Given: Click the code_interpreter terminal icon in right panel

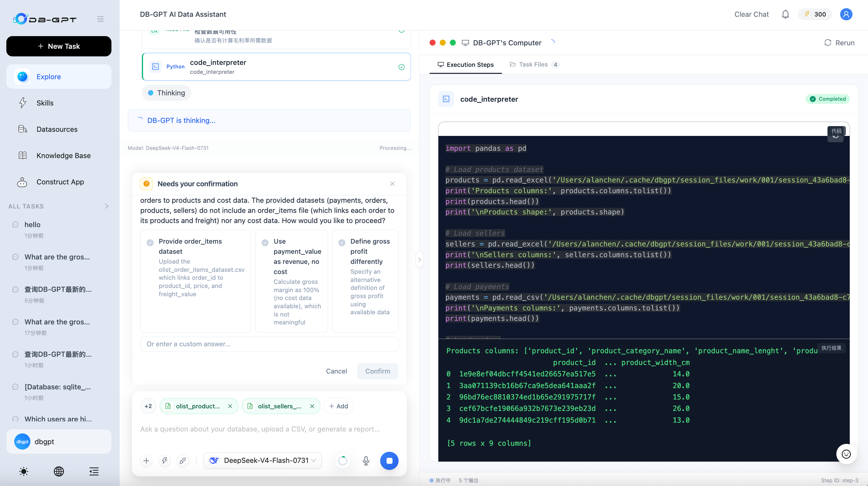Looking at the screenshot, I should pos(446,99).
